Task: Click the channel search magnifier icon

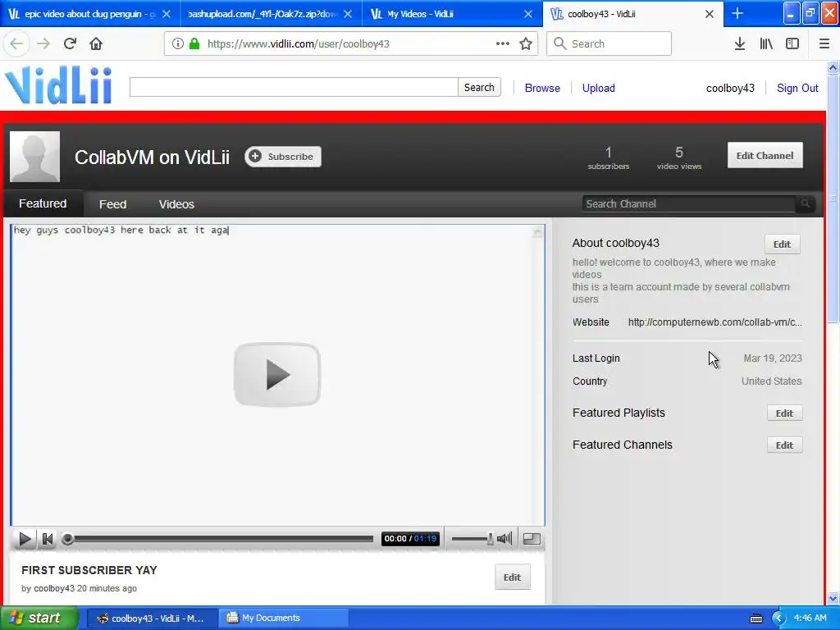Action: pyautogui.click(x=806, y=203)
